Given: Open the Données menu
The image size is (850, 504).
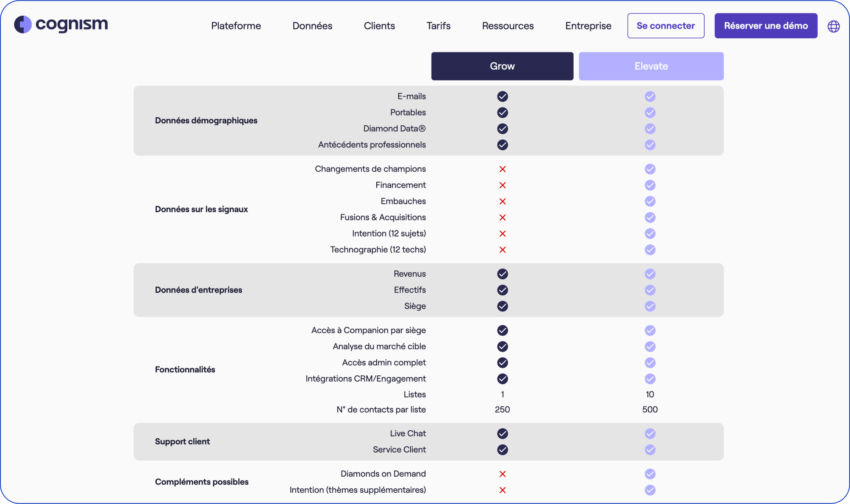Looking at the screenshot, I should point(312,26).
